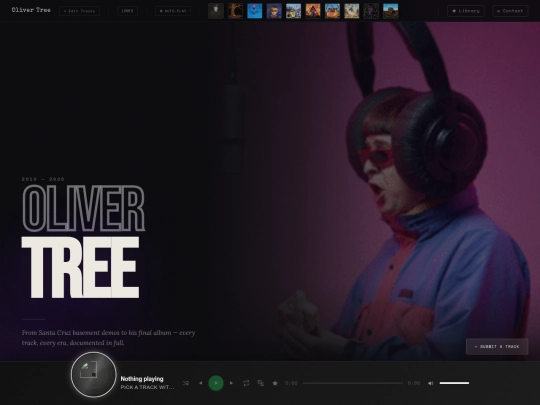Open the Edit Tracks button
The height and width of the screenshot is (405, 540).
click(x=79, y=11)
